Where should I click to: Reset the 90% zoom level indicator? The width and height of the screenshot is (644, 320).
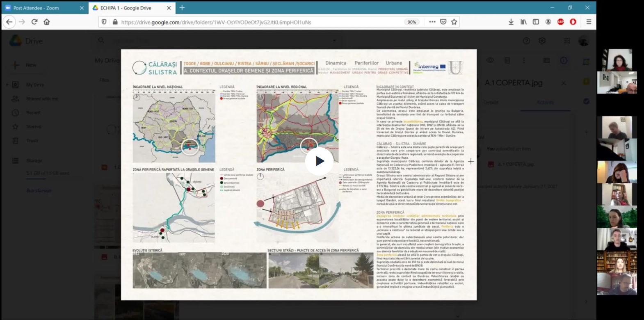[412, 22]
